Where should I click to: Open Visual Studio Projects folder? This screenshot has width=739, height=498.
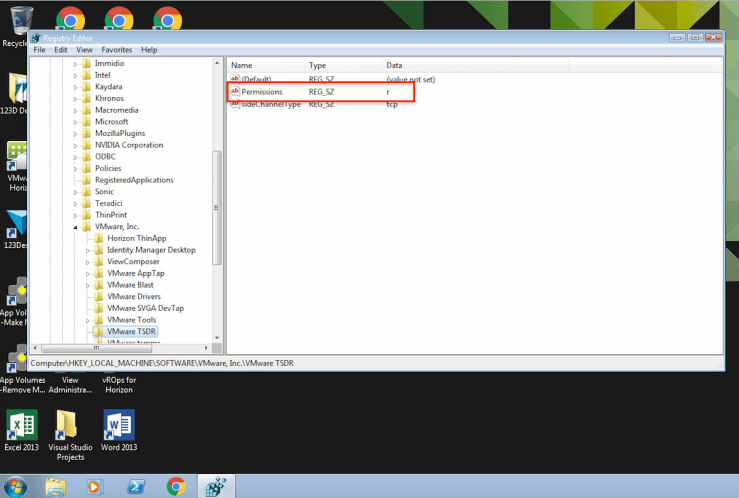[70, 427]
